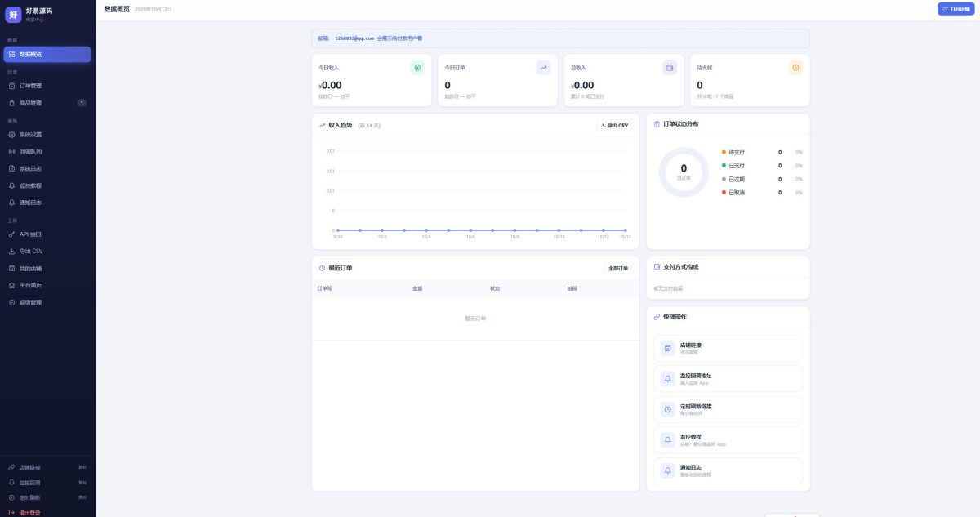This screenshot has width=980, height=517.
Task: Open the 定时刷新链接 quick action
Action: point(728,409)
